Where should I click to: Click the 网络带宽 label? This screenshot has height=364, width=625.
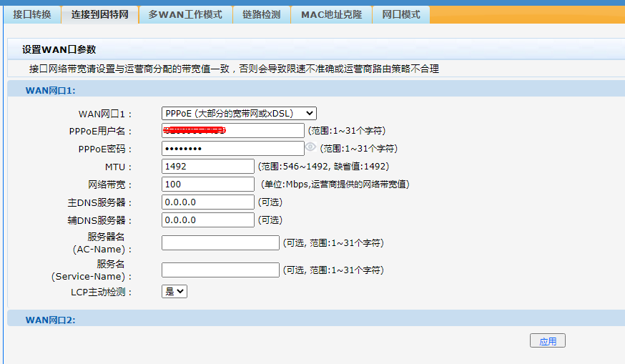pos(109,185)
